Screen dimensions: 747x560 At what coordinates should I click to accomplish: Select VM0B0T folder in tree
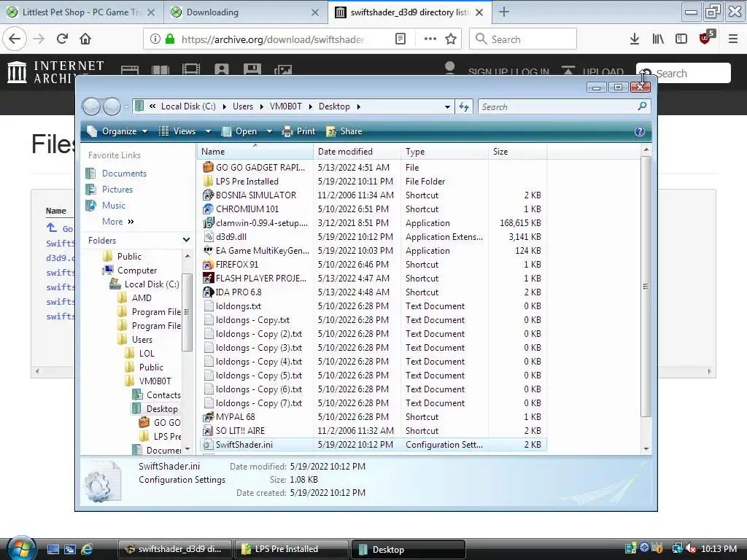point(155,381)
